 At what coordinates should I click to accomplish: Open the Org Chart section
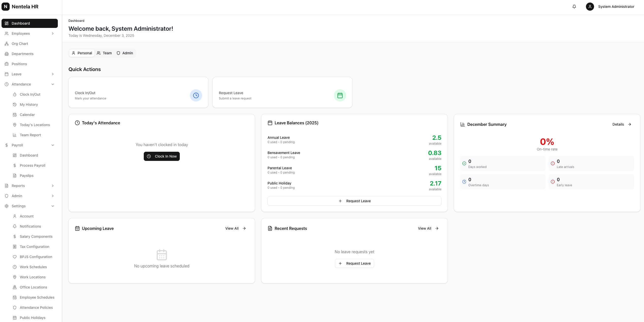point(20,43)
